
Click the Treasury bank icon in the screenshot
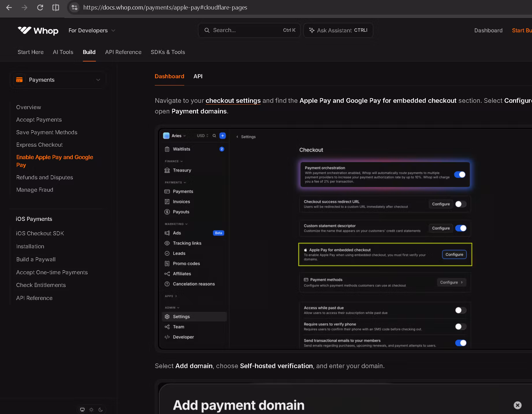[167, 170]
